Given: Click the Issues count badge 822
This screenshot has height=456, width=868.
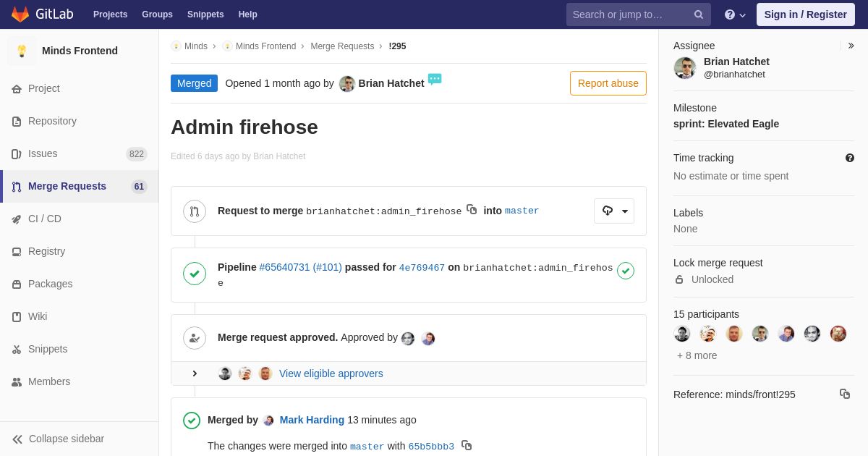Looking at the screenshot, I should tap(137, 153).
